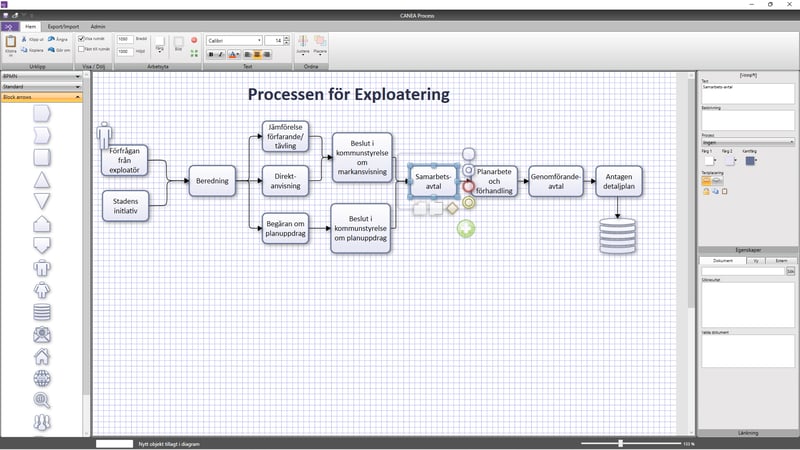This screenshot has height=450, width=800.
Task: Click the green plus add-element icon on canvas
Action: pos(466,229)
